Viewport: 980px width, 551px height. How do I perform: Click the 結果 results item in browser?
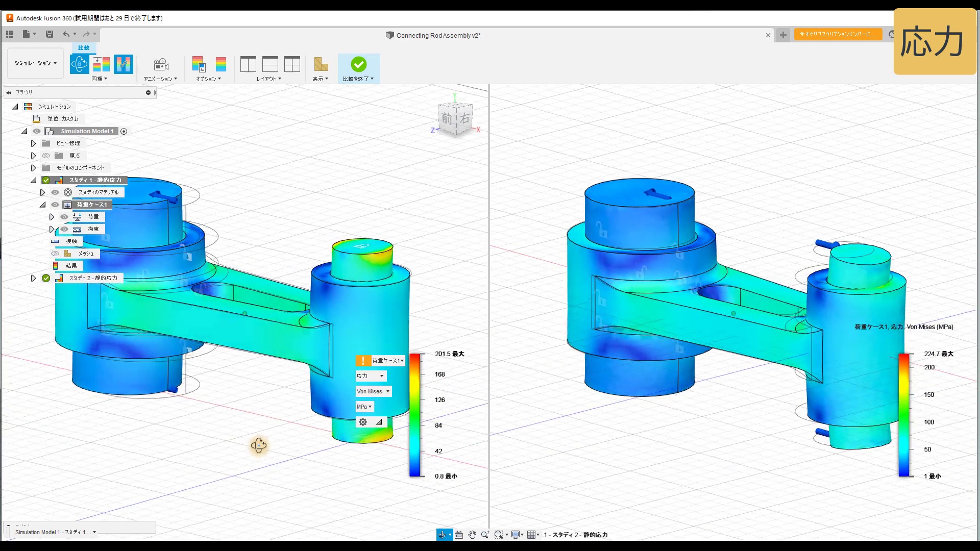point(71,266)
